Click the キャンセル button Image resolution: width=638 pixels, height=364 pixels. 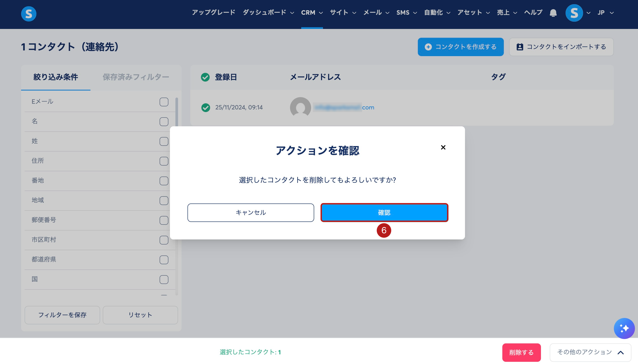(251, 212)
